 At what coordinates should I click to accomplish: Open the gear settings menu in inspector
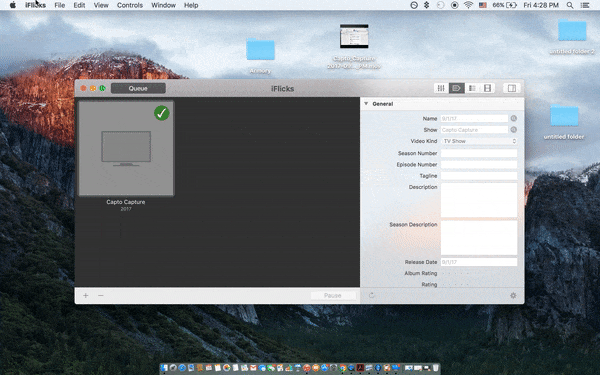[513, 295]
